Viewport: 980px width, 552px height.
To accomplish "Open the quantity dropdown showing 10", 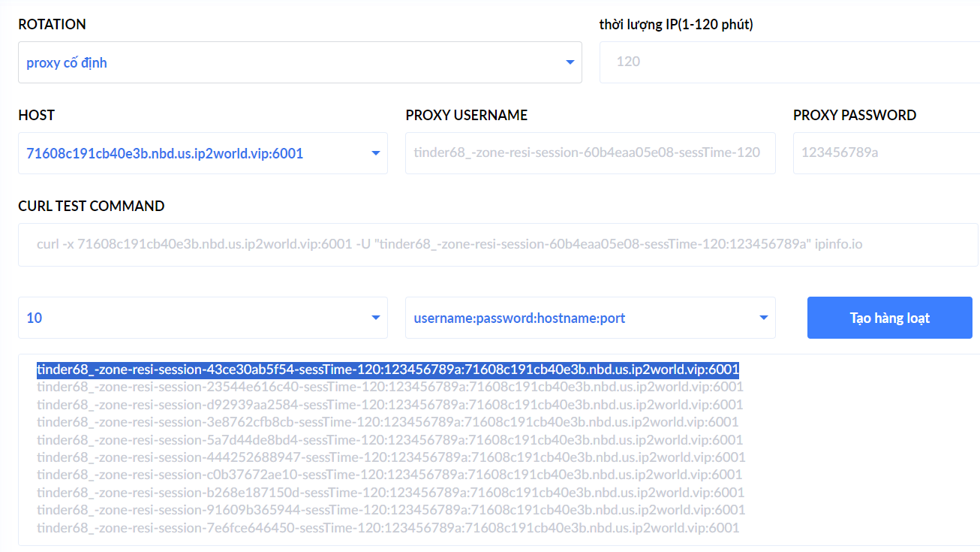I will [203, 318].
